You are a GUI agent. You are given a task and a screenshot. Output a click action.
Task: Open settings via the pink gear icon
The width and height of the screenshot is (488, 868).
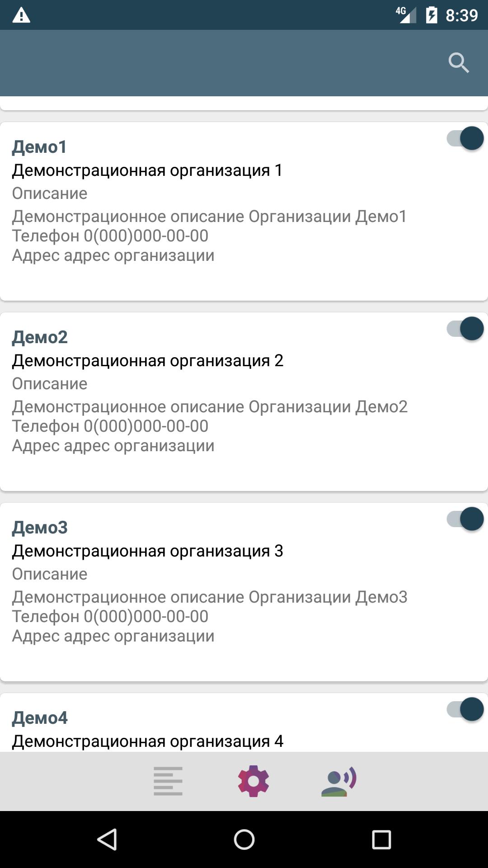click(253, 781)
